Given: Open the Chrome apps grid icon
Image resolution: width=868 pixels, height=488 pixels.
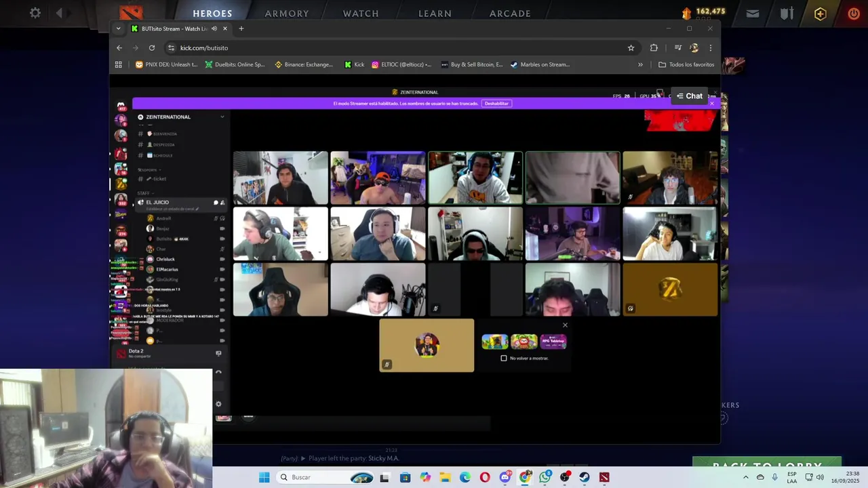Looking at the screenshot, I should pyautogui.click(x=118, y=64).
